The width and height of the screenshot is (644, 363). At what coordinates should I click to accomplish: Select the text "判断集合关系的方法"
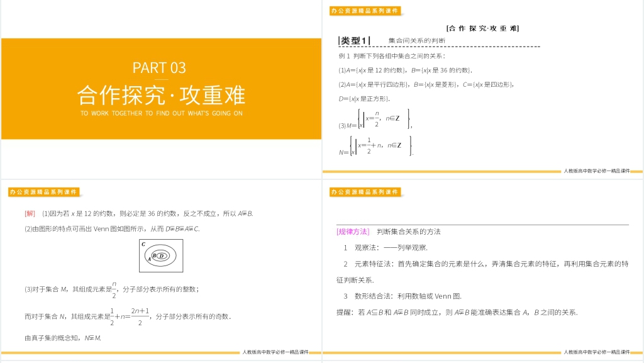click(409, 232)
